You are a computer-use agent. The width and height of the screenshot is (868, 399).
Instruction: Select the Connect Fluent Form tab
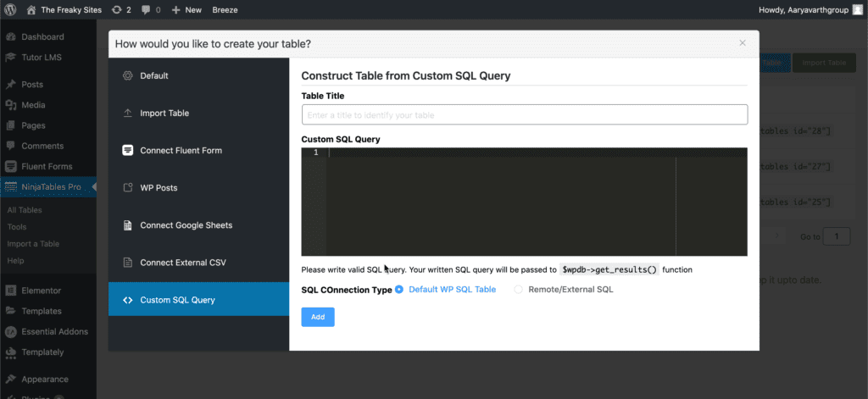click(x=198, y=151)
